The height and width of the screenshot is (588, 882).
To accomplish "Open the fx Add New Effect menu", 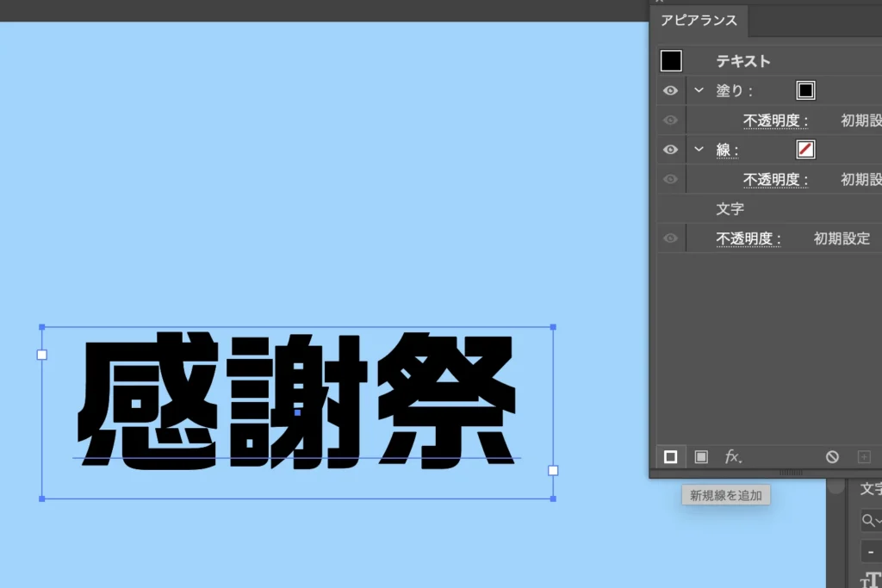I will tap(733, 457).
